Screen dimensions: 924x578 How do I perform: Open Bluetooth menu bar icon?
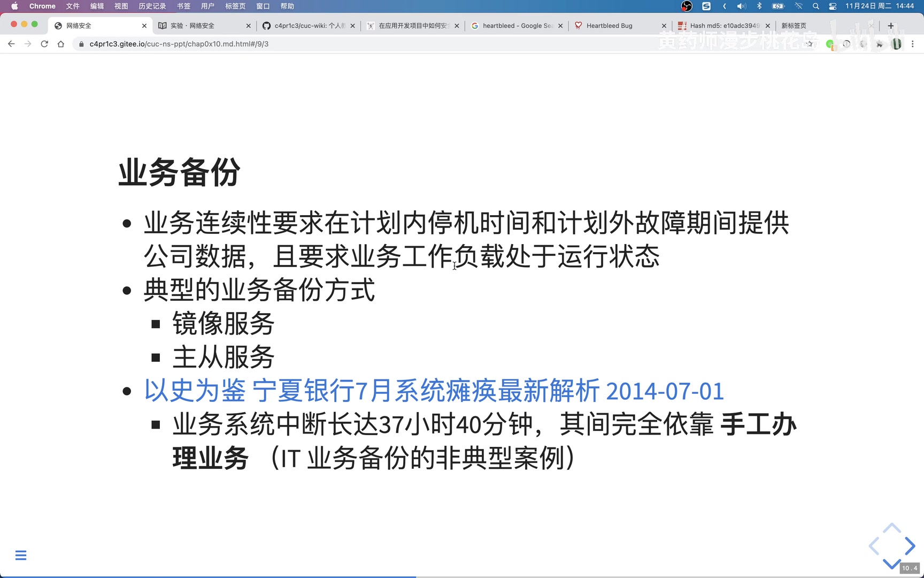click(759, 6)
